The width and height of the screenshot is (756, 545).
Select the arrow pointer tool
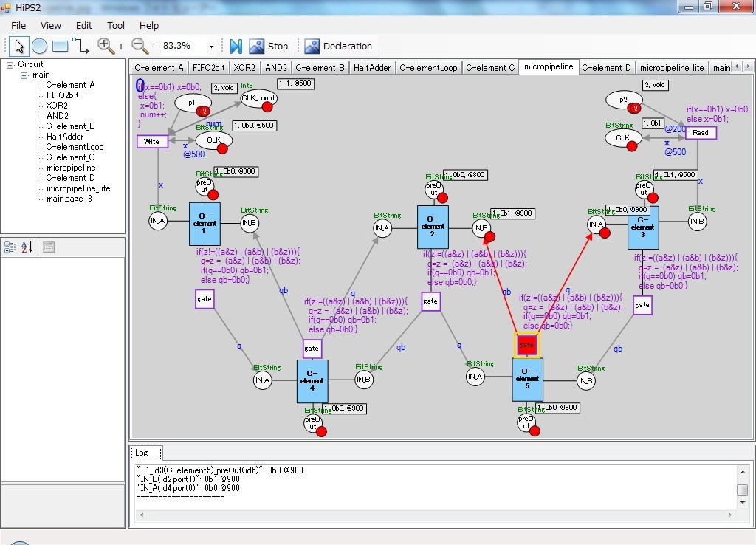[19, 47]
